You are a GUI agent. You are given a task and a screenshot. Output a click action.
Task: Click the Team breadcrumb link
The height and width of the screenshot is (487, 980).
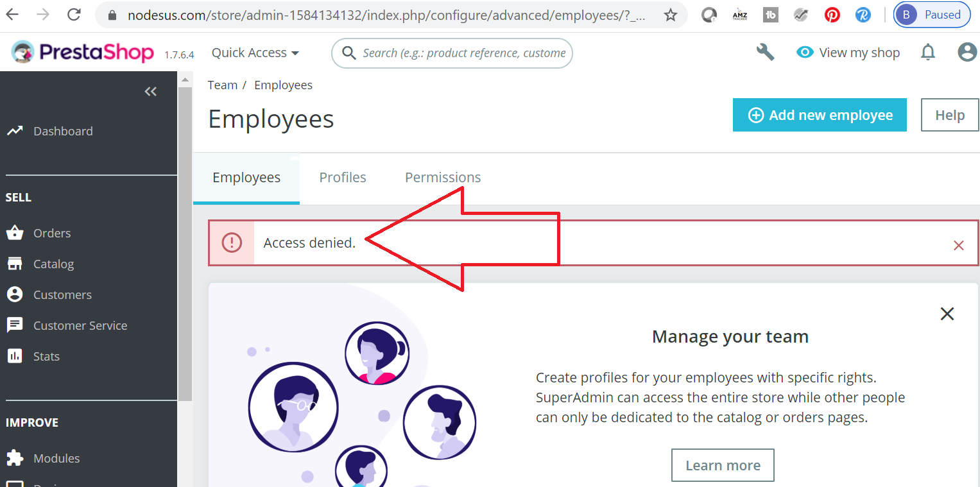[x=223, y=85]
